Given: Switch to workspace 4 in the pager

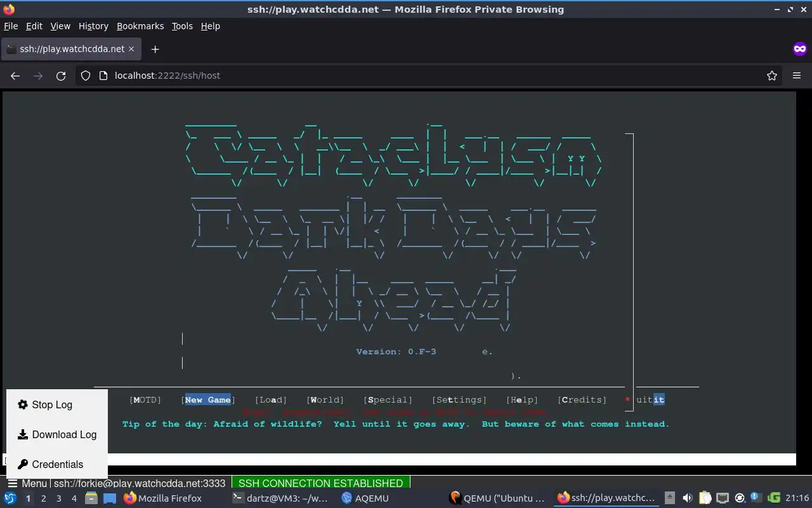Looking at the screenshot, I should point(74,498).
